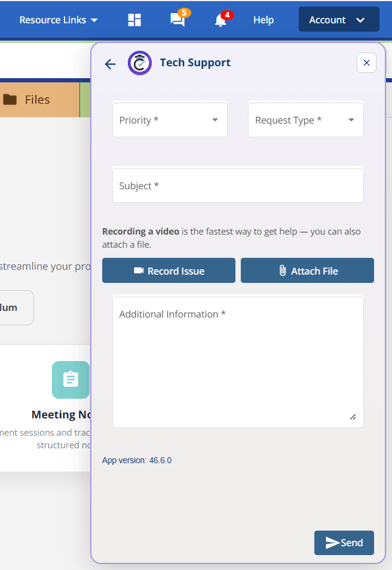Click the Tech Support logo icon
The image size is (392, 570).
click(x=139, y=63)
